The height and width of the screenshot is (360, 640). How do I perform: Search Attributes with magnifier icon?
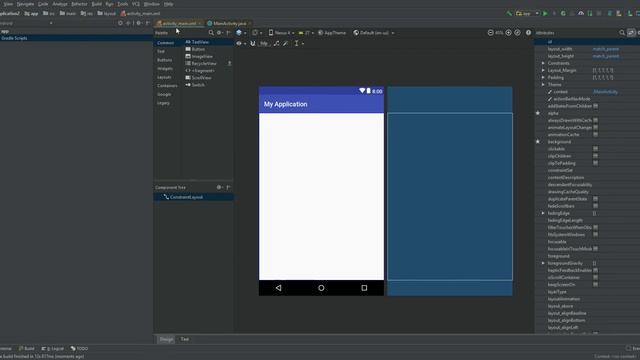point(622,33)
